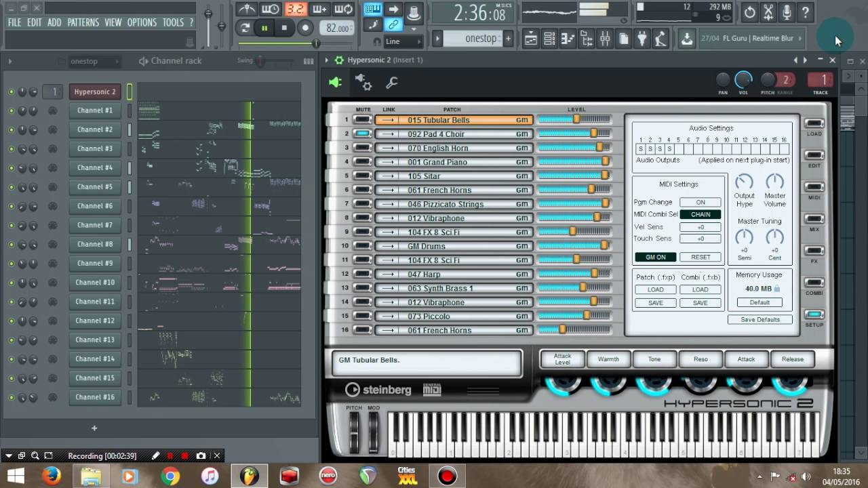
Task: Toggle mute on Hypersonic part 1
Action: [363, 120]
